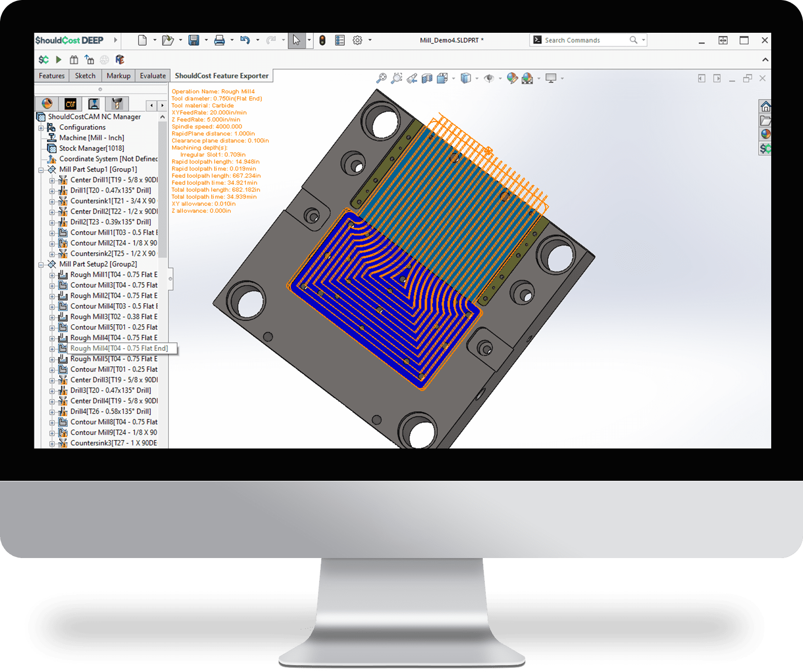
Task: Click the Display Style cube icon
Action: 466,78
